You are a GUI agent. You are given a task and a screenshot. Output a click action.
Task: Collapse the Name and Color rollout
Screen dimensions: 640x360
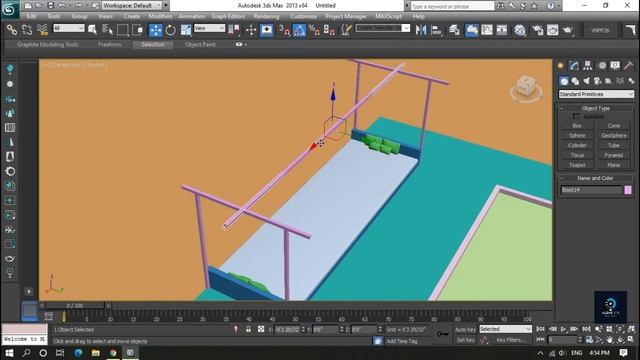(x=596, y=178)
